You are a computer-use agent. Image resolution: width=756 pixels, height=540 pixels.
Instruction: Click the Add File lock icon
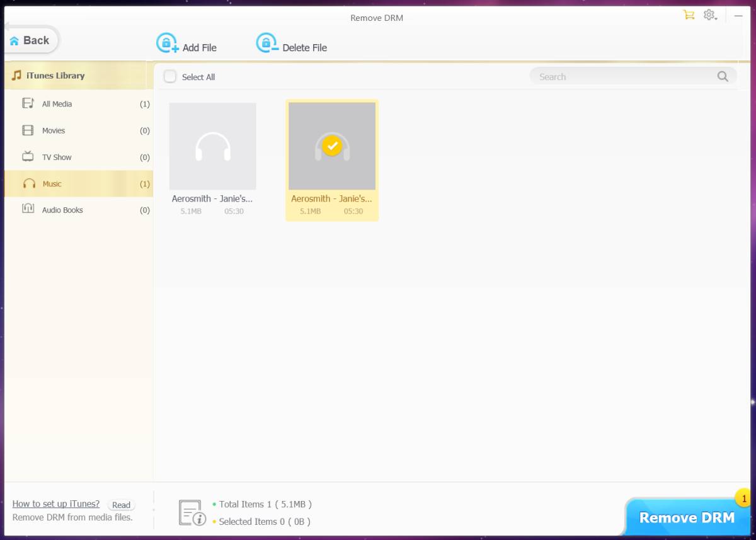(167, 43)
